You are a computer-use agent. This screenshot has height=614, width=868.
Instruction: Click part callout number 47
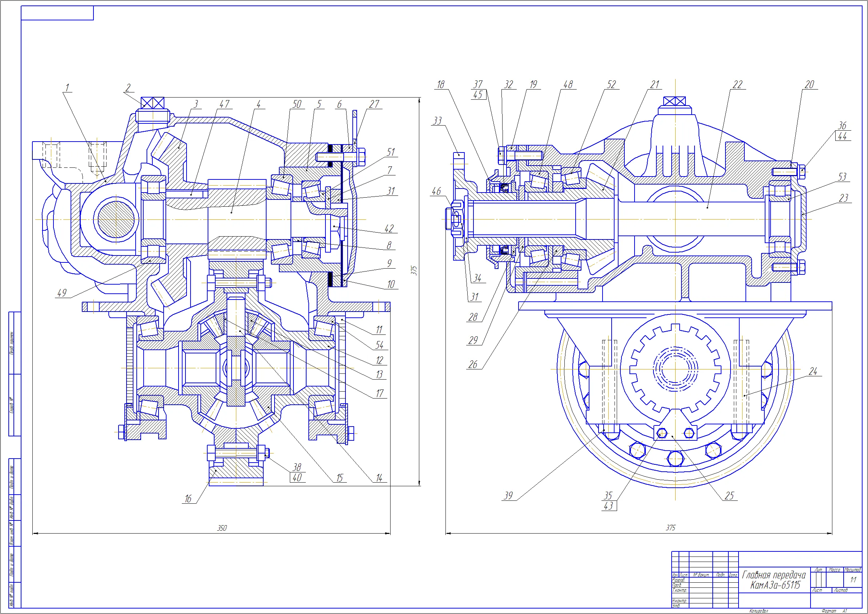(225, 104)
